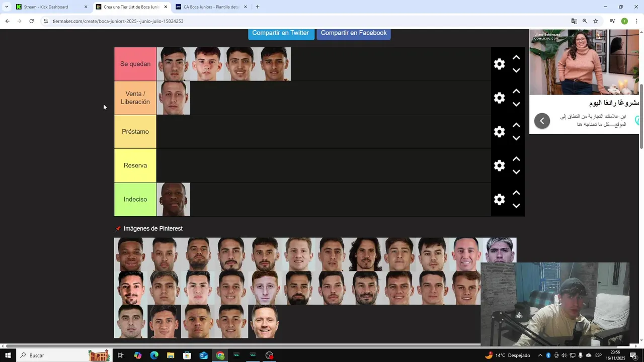Select the Préstamo tier label
Image resolution: width=644 pixels, height=362 pixels.
point(135,132)
